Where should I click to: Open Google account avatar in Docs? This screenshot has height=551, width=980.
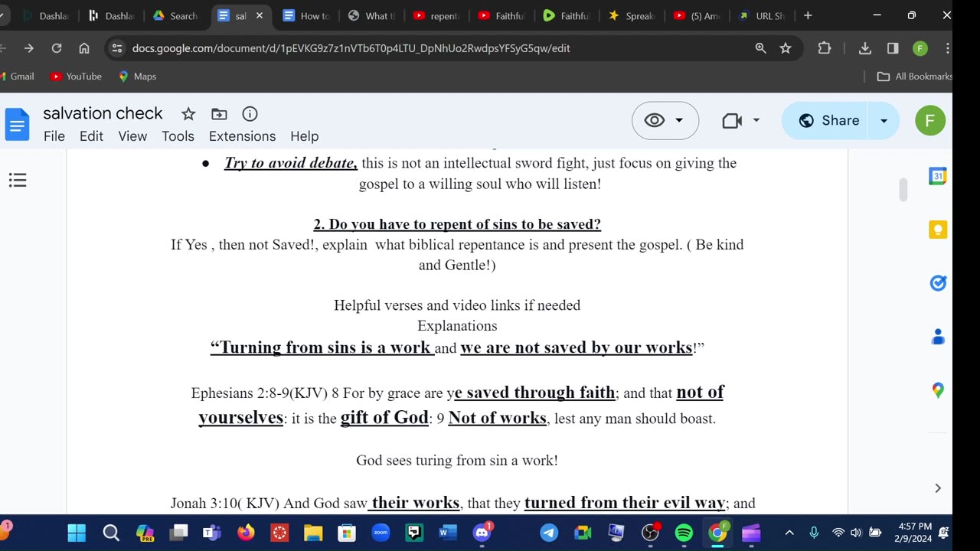point(930,120)
